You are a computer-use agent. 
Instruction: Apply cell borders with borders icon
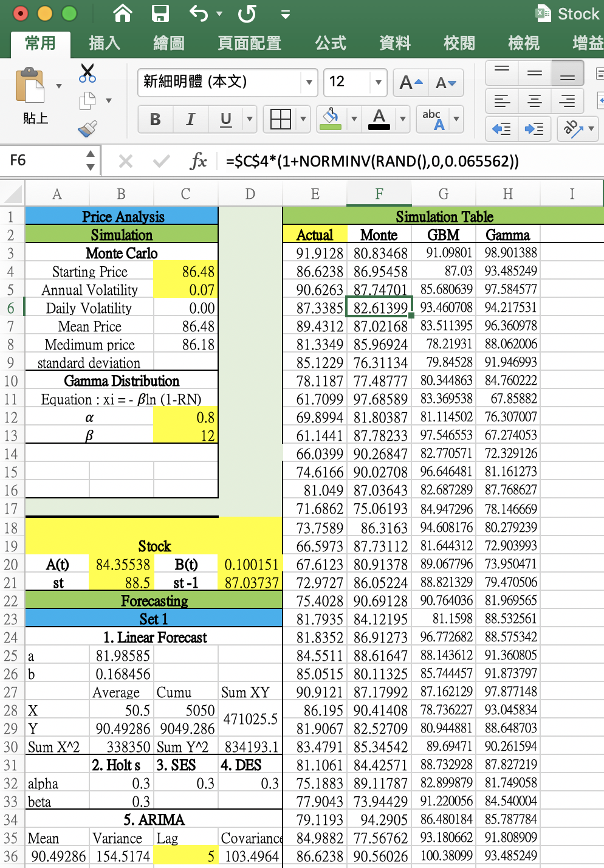coord(280,119)
